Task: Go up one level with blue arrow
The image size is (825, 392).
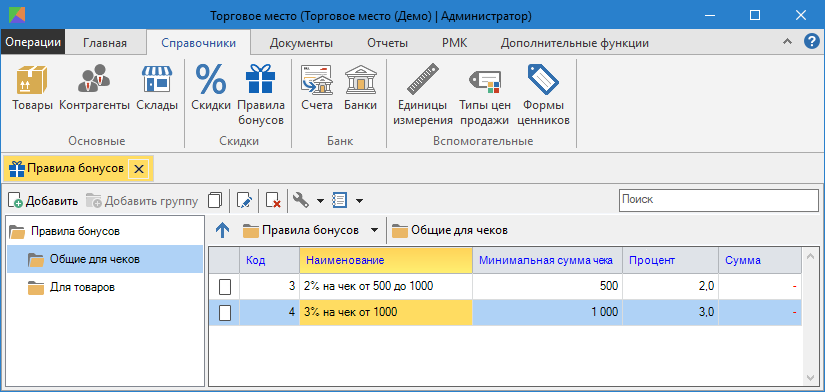Action: point(223,230)
